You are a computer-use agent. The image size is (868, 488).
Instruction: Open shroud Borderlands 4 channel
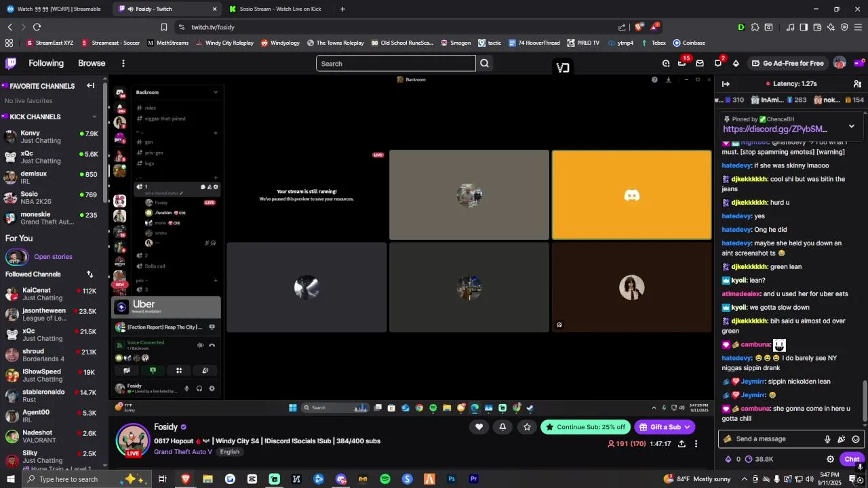(51, 355)
